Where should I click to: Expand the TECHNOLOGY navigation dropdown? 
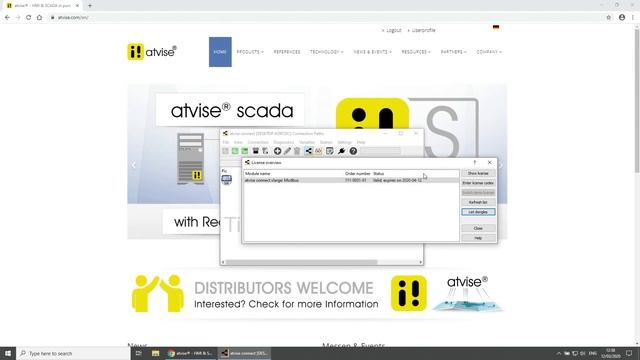tap(327, 52)
